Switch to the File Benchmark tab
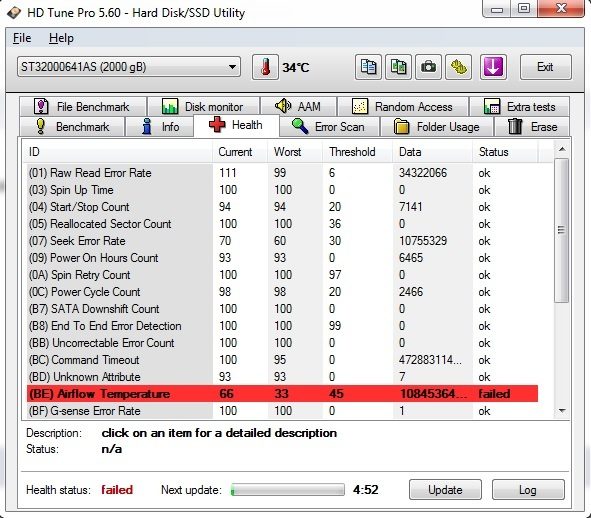Image resolution: width=591 pixels, height=518 pixels. point(83,107)
